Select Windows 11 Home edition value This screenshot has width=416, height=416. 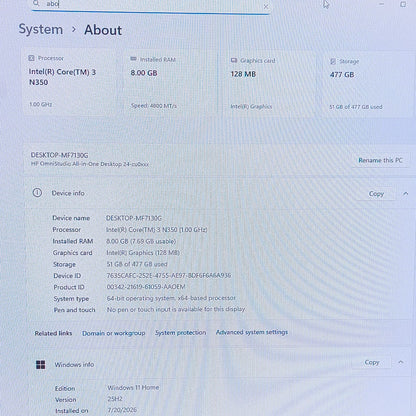click(x=133, y=387)
